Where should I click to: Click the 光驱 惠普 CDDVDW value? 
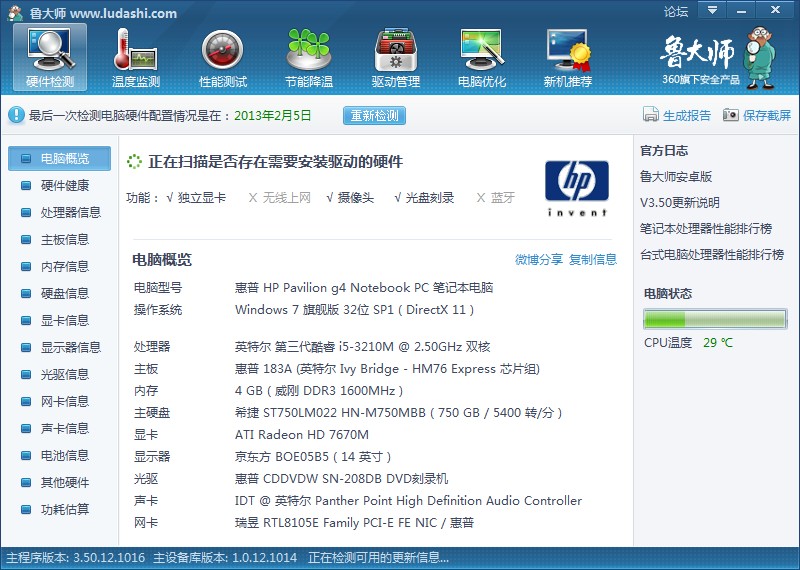pyautogui.click(x=341, y=479)
